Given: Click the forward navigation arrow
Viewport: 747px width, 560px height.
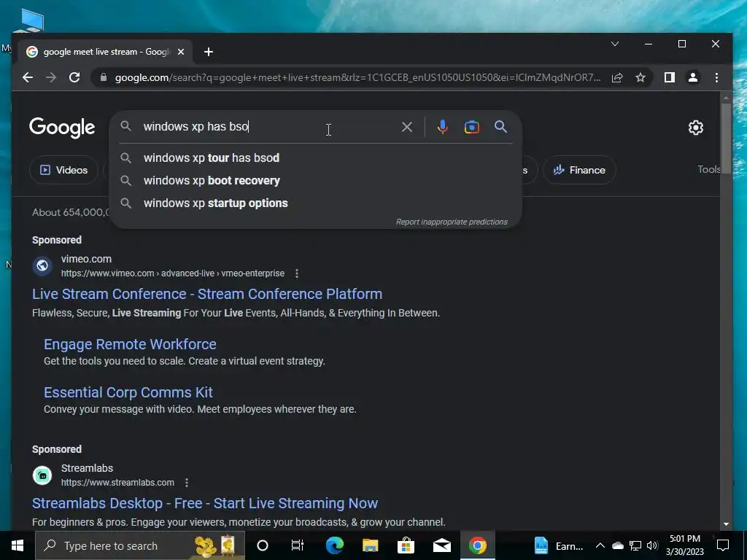Looking at the screenshot, I should point(51,77).
